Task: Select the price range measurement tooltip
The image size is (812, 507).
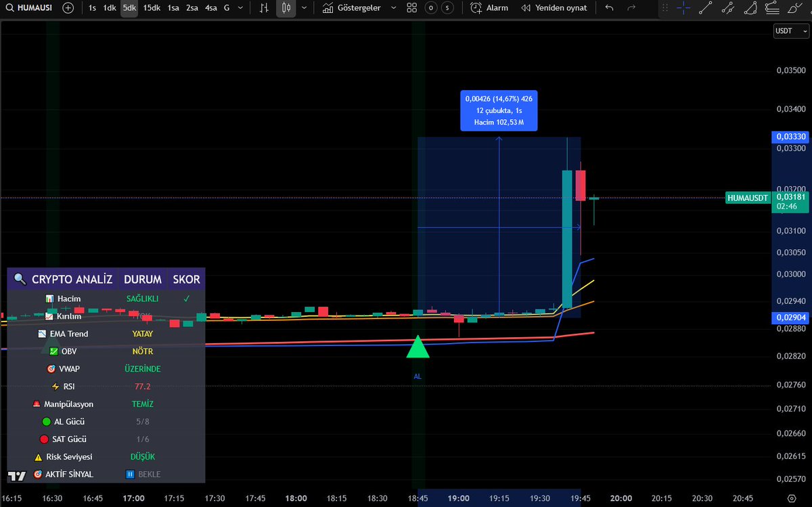Action: [x=499, y=110]
